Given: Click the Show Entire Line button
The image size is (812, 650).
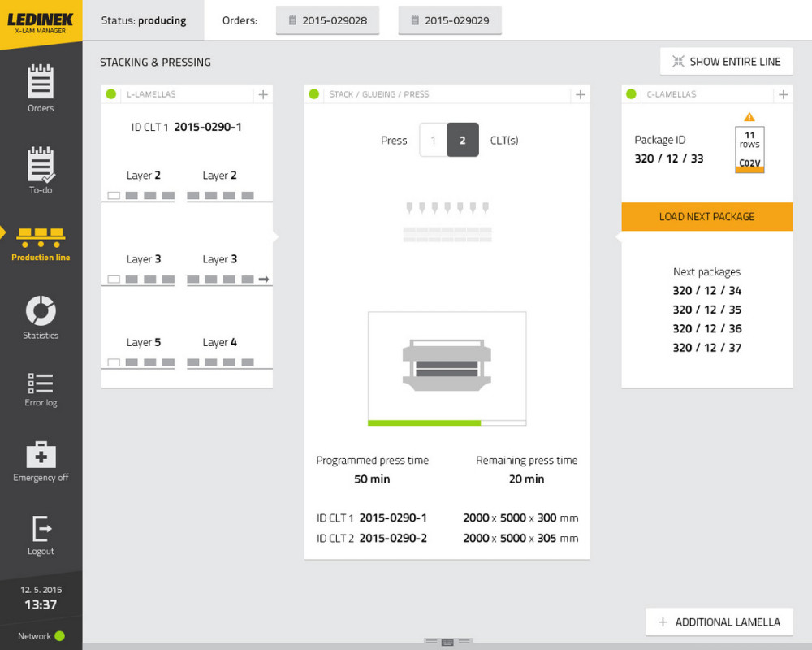Looking at the screenshot, I should (727, 62).
